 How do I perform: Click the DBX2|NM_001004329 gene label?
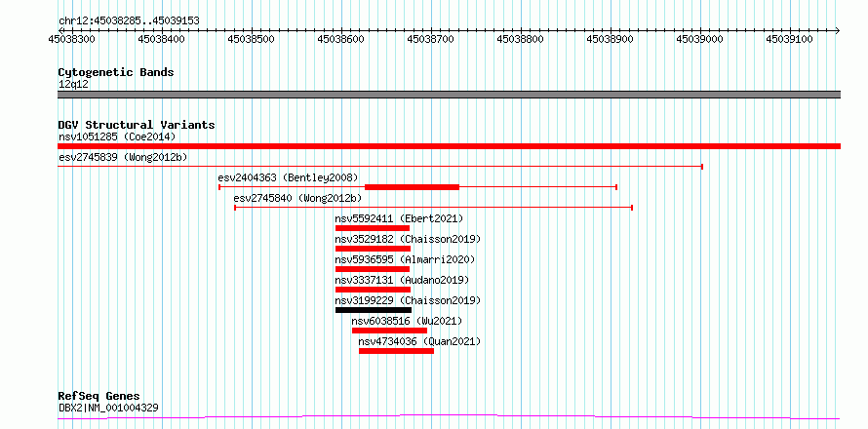(x=108, y=408)
